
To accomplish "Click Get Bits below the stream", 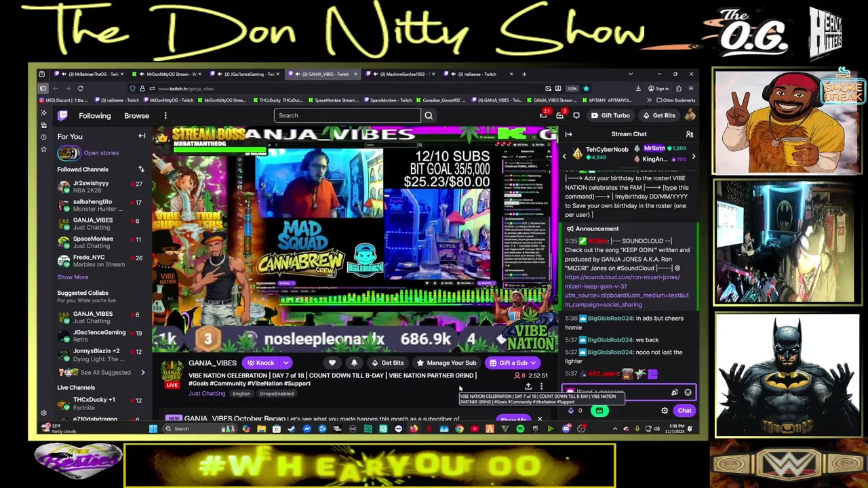I will pyautogui.click(x=387, y=363).
